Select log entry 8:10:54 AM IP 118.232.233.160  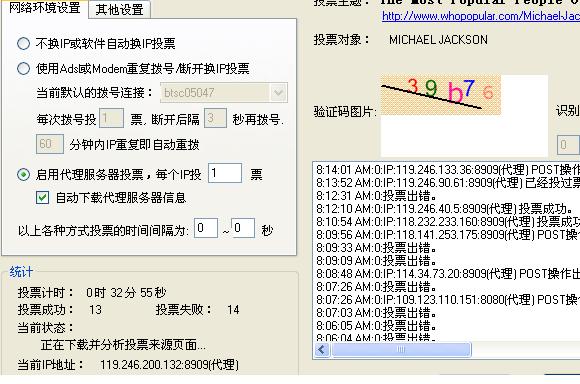point(448,222)
